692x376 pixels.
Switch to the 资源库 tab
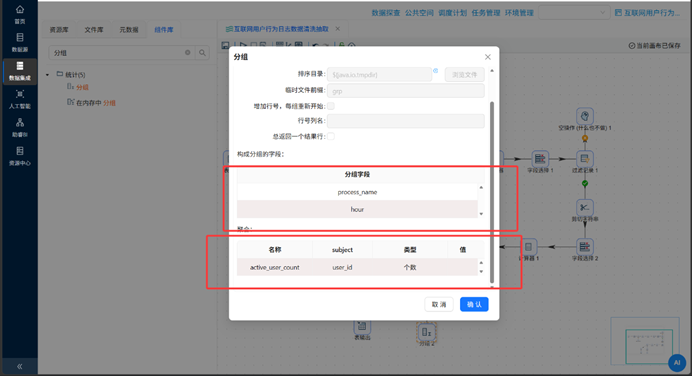tap(59, 30)
